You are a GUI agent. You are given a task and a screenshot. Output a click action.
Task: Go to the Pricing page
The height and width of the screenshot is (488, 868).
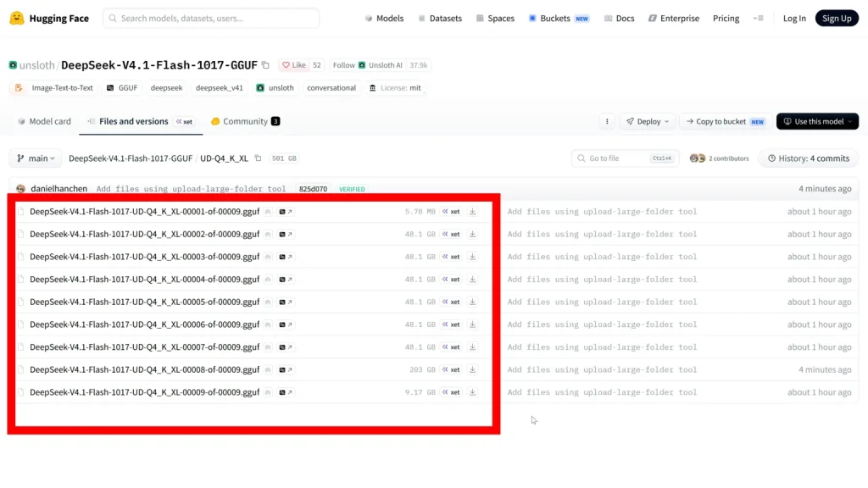[x=726, y=19]
